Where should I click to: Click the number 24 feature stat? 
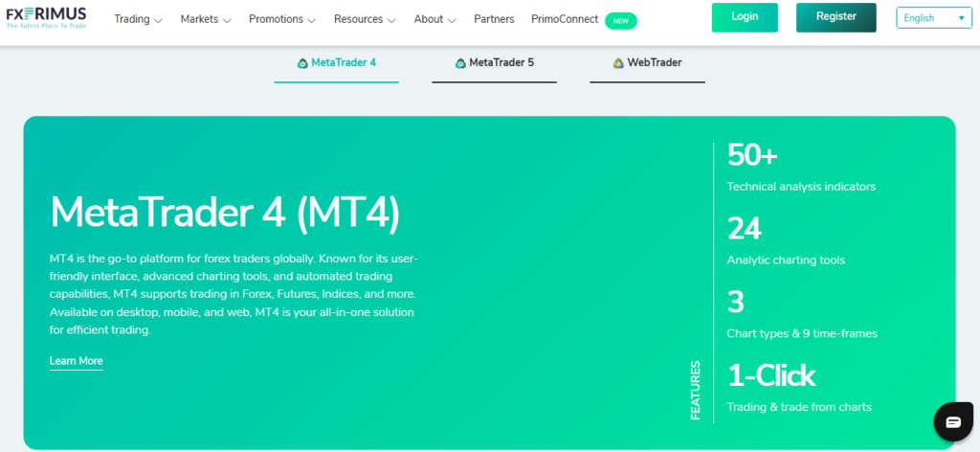coord(744,229)
